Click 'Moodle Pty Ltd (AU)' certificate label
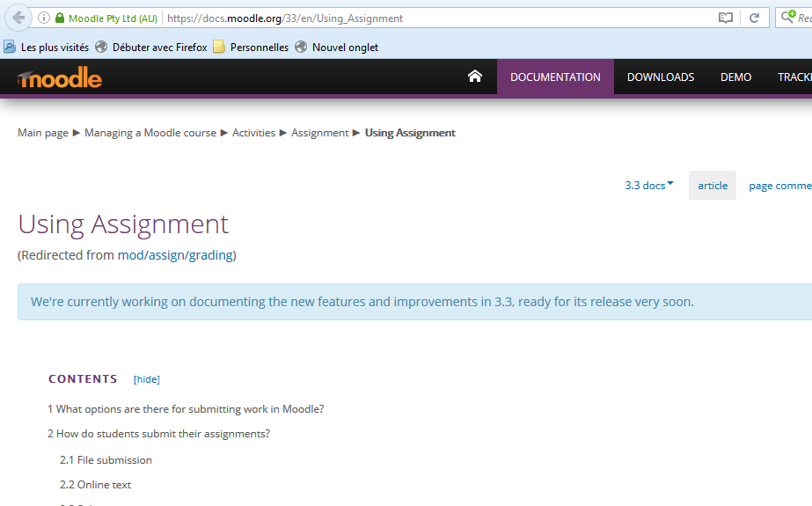Image resolution: width=812 pixels, height=506 pixels. point(113,18)
